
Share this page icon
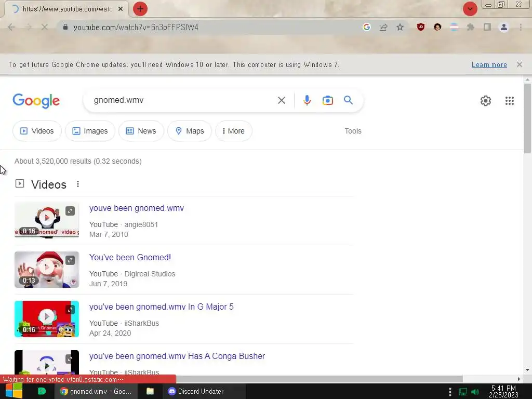pos(383,27)
